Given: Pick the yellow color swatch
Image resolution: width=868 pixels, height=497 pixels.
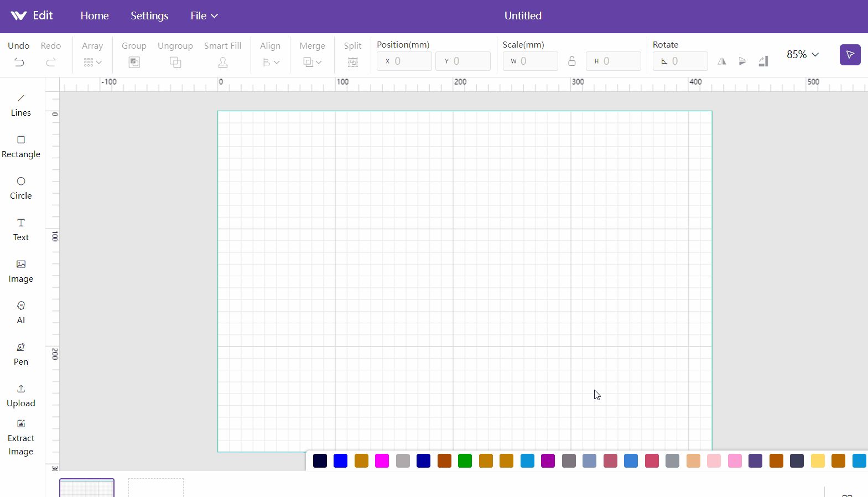Looking at the screenshot, I should coord(818,460).
